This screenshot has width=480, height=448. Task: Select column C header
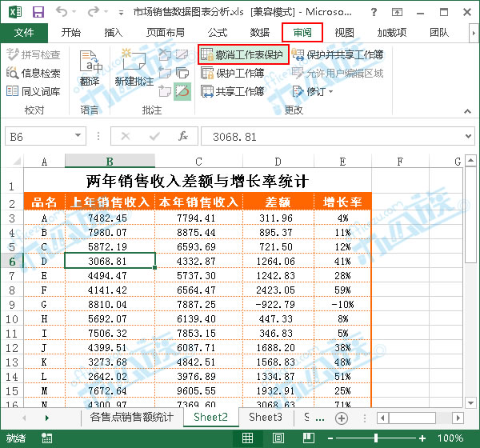pyautogui.click(x=198, y=161)
